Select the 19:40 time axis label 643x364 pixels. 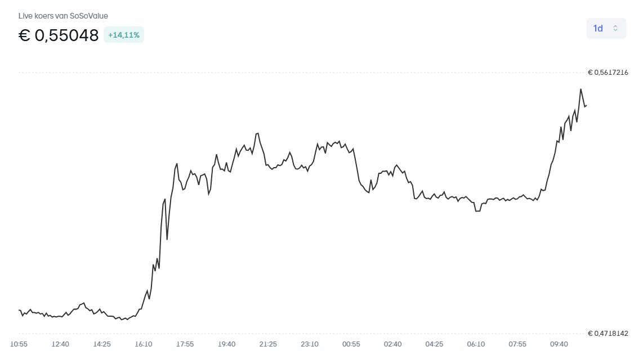[226, 344]
